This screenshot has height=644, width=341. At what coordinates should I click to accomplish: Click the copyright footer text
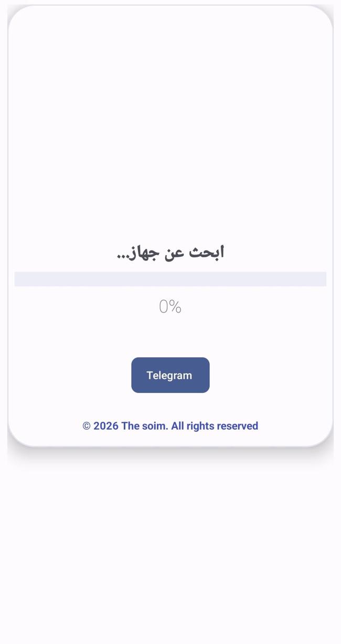[170, 426]
